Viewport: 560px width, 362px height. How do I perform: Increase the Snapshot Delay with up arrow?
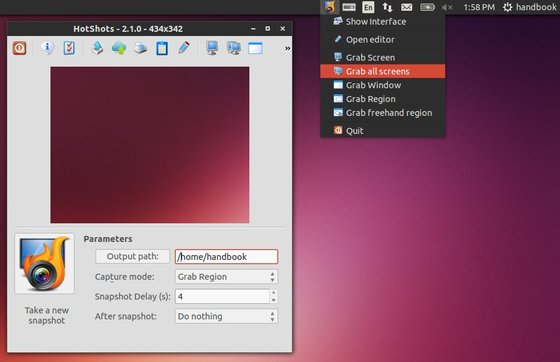coord(274,293)
